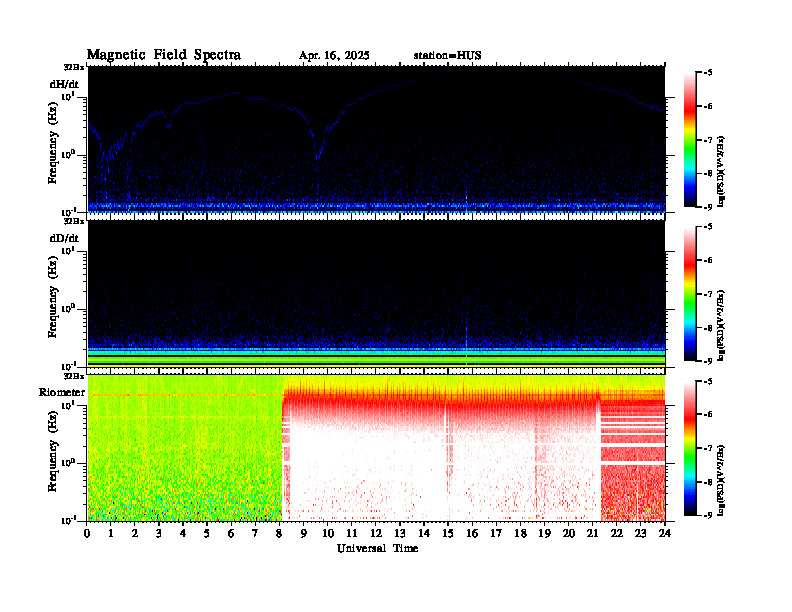Click the hour "8" tick label
This screenshot has width=792, height=612.
click(279, 534)
